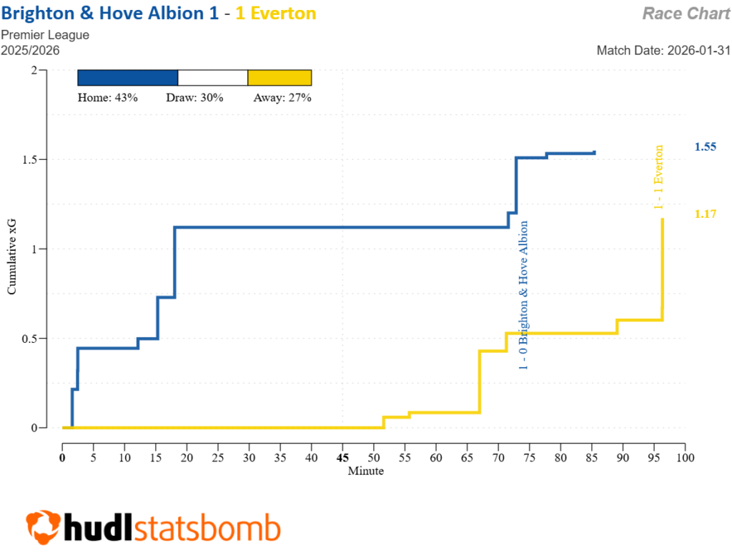This screenshot has width=732, height=560.
Task: Click the Match Date 2026-01-31 text
Action: click(663, 51)
